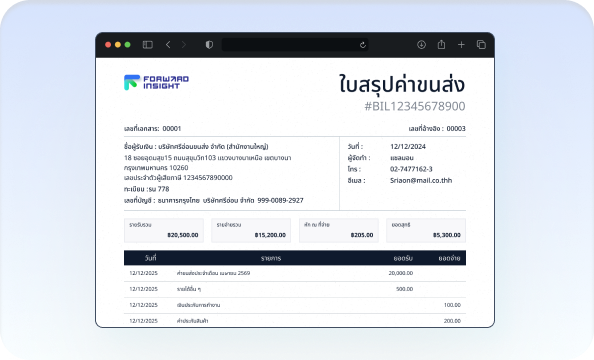594x360 pixels.
Task: Click the วันที่ column header
Action: [150, 258]
